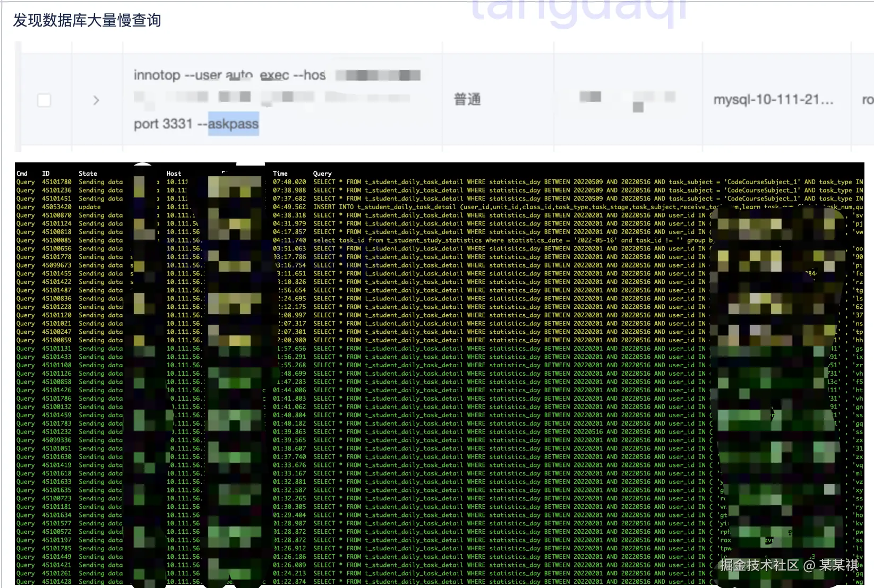The image size is (874, 588).
Task: Select the Time column header
Action: coord(280,174)
